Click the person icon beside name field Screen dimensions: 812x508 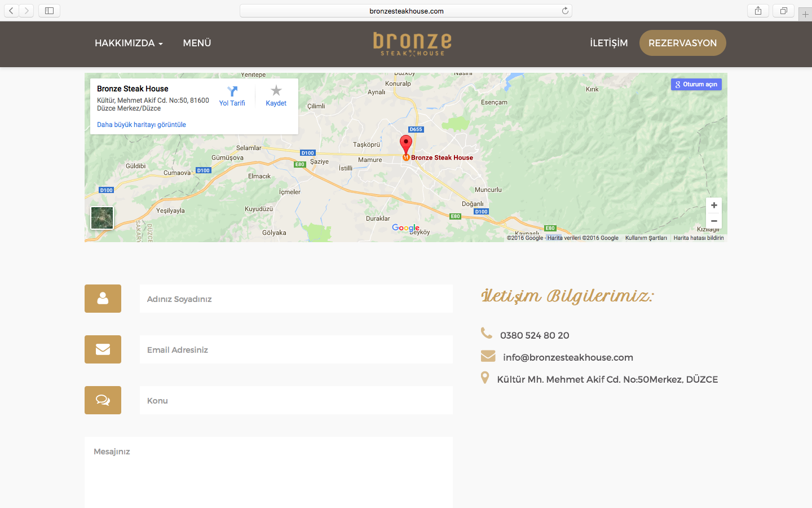click(103, 299)
